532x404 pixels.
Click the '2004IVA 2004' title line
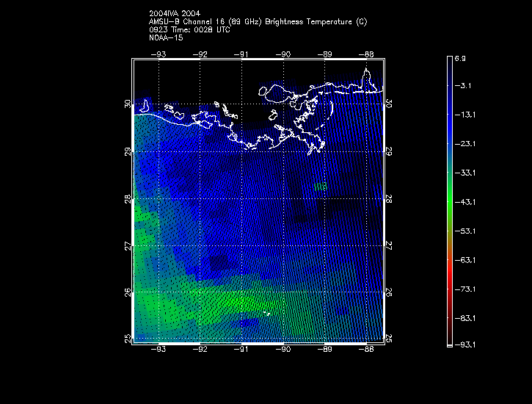coord(175,13)
